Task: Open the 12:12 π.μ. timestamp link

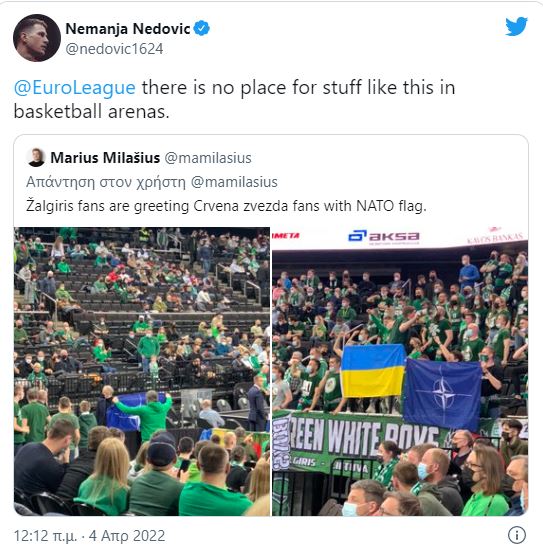Action: [x=45, y=536]
